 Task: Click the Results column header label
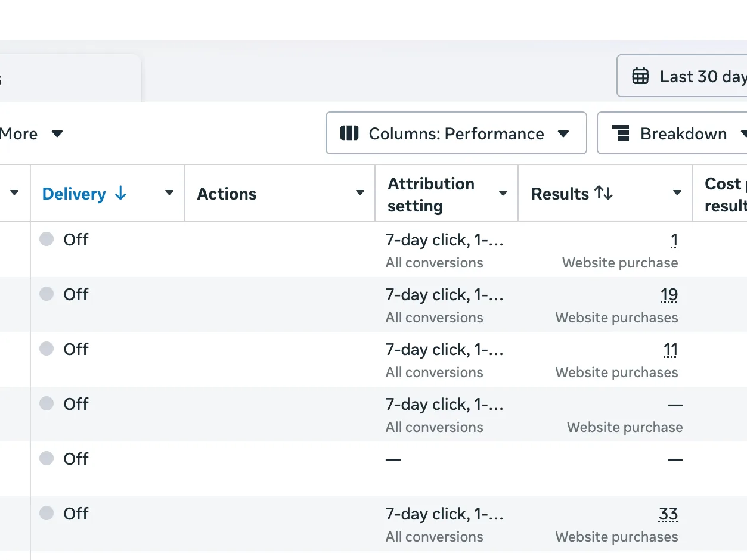coord(560,194)
